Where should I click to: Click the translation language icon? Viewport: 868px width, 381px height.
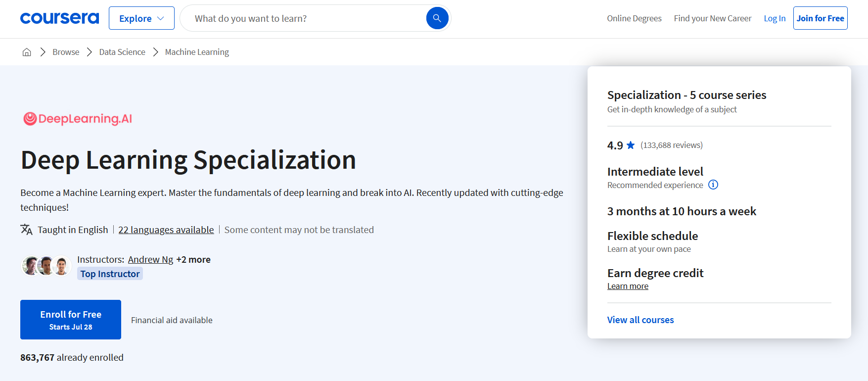27,230
